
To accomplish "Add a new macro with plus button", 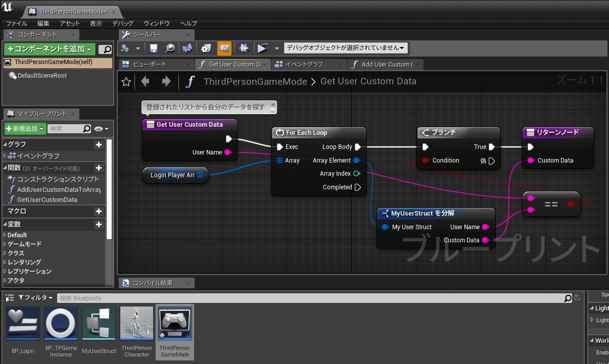I will 99,212.
